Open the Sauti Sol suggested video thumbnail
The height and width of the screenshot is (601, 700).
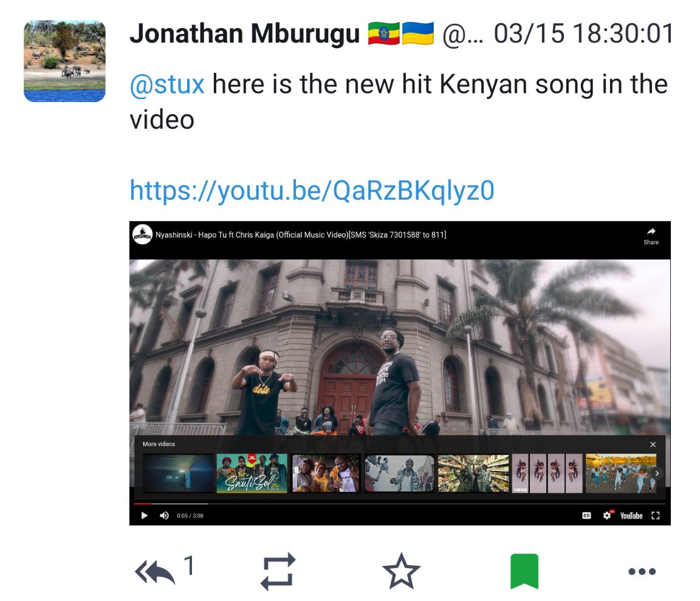pyautogui.click(x=252, y=473)
